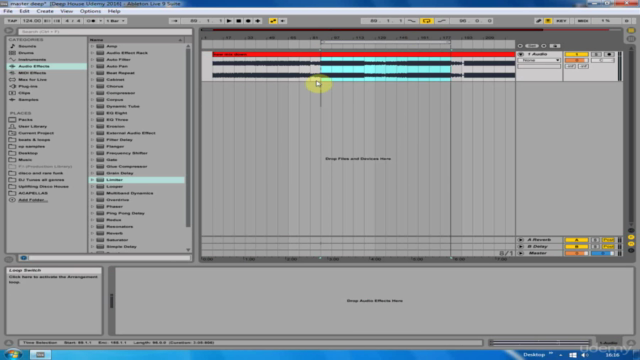The width and height of the screenshot is (640, 360).
Task: Unfold the A Reverb return track
Action: pyautogui.click(x=520, y=240)
